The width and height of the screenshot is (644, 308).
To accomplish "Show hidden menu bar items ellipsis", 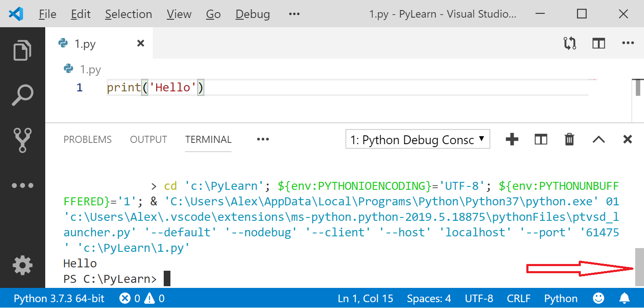I will point(294,14).
